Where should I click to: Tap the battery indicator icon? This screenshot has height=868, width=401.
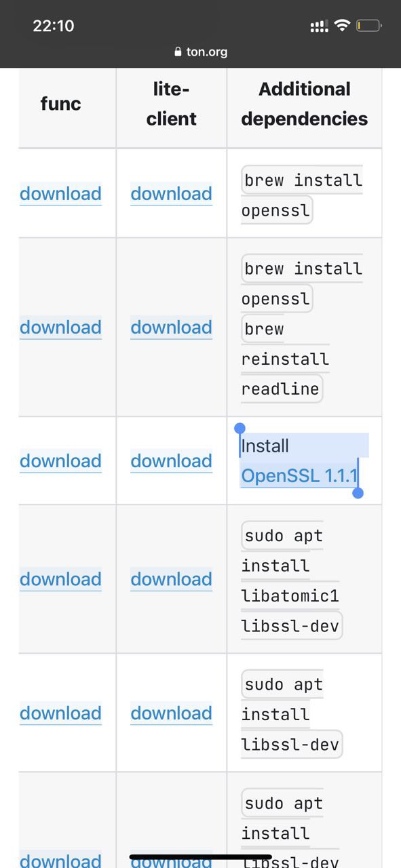pyautogui.click(x=368, y=26)
